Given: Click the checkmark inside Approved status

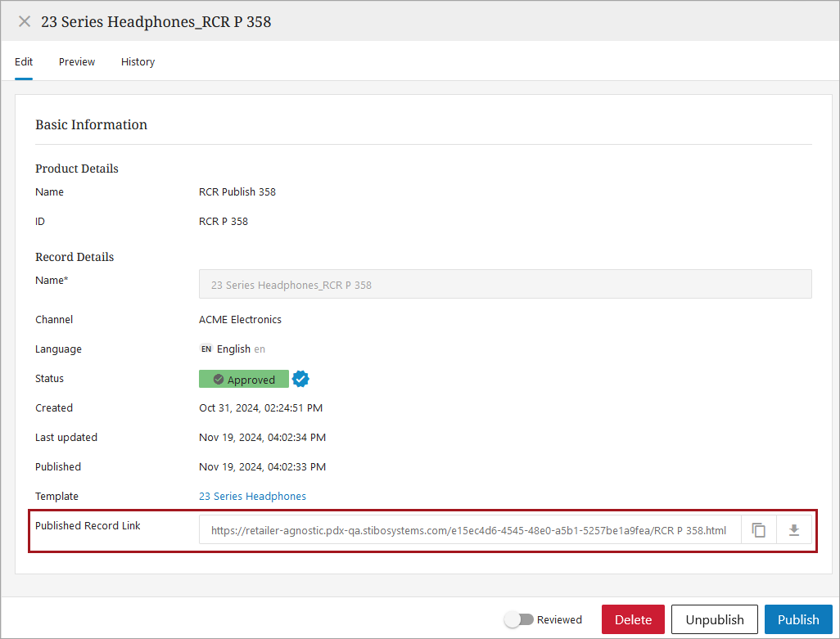Looking at the screenshot, I should click(x=219, y=380).
